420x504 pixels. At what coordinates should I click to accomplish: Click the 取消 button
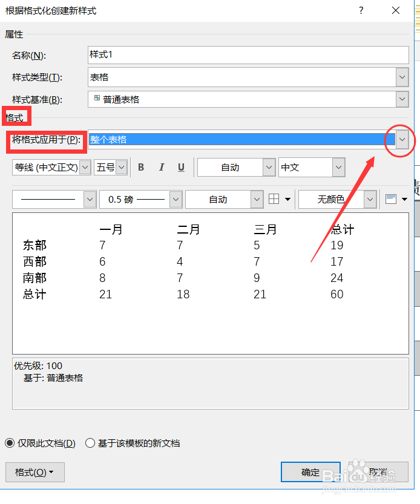pyautogui.click(x=378, y=472)
